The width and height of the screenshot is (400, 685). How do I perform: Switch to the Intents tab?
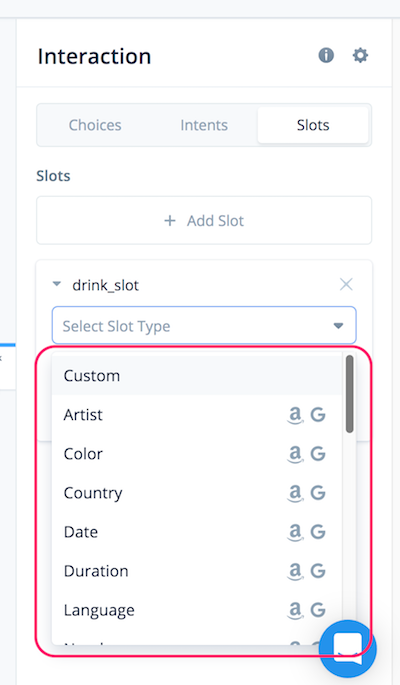[x=204, y=125]
